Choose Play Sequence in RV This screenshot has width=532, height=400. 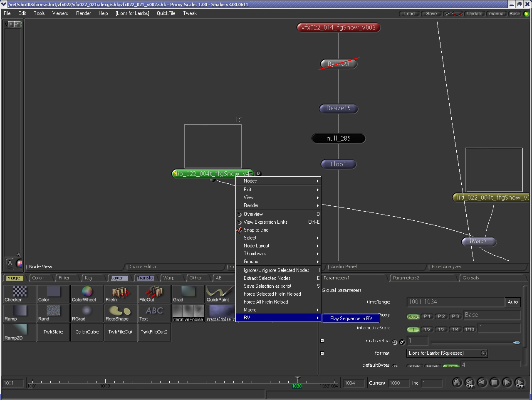[x=351, y=319]
